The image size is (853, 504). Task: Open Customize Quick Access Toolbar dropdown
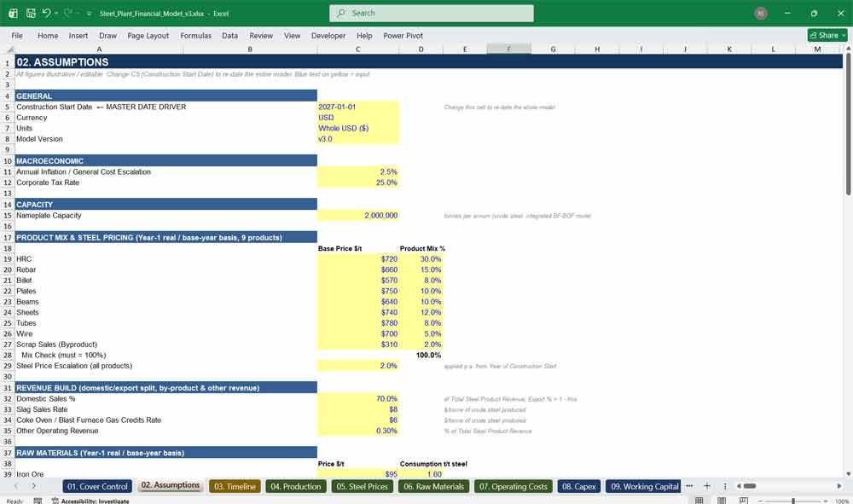pyautogui.click(x=89, y=14)
